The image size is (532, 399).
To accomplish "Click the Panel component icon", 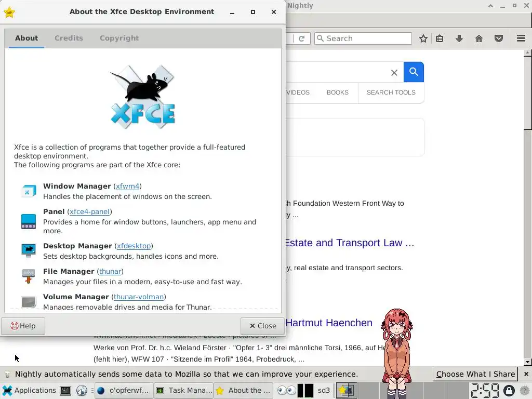I will click(29, 221).
